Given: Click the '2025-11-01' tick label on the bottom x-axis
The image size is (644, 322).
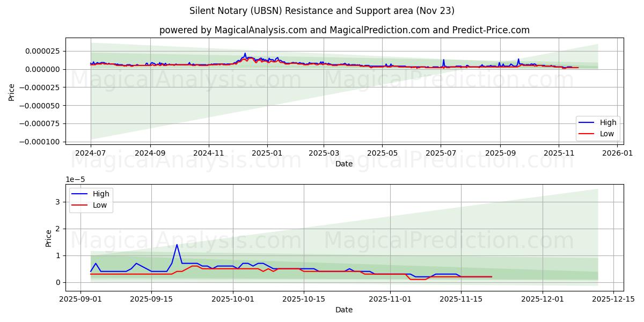Looking at the screenshot, I should (x=390, y=299).
